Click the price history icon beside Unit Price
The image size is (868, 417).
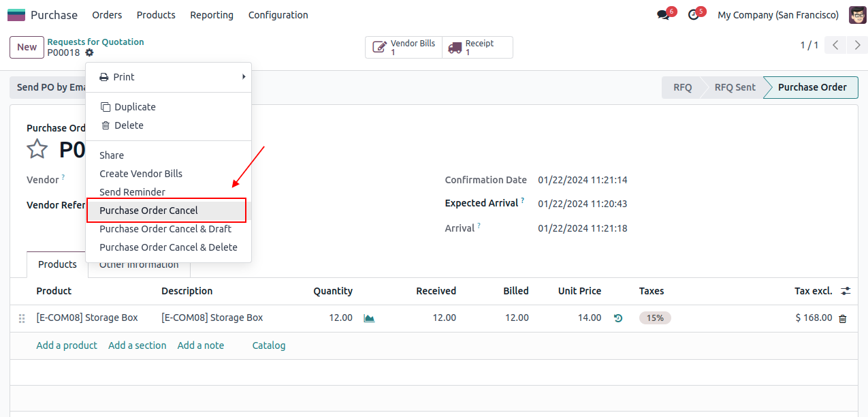618,318
